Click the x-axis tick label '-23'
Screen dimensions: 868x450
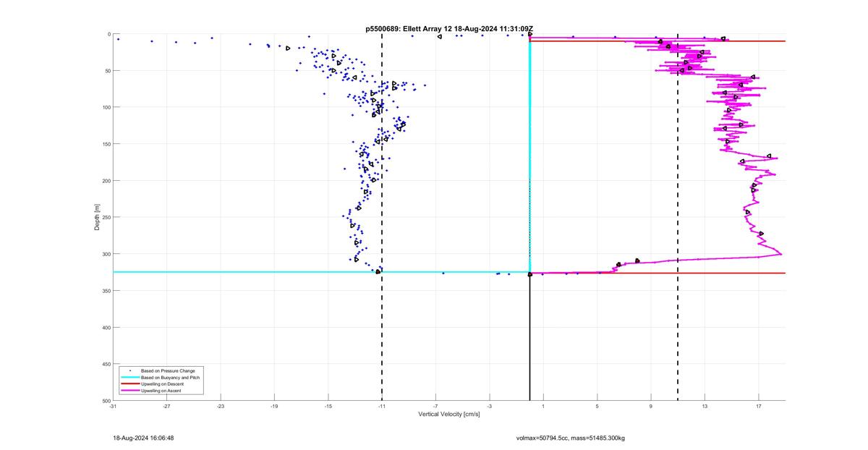pos(221,407)
